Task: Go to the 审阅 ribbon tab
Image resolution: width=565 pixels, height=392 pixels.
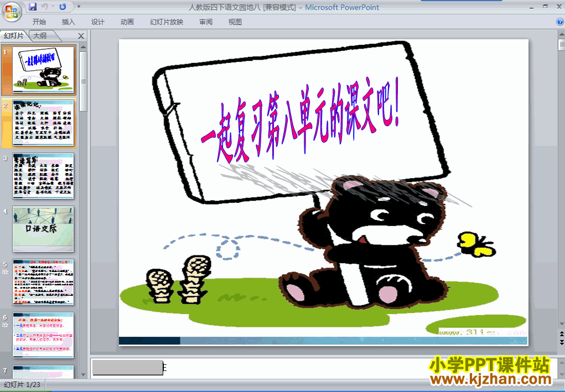Action: point(206,22)
